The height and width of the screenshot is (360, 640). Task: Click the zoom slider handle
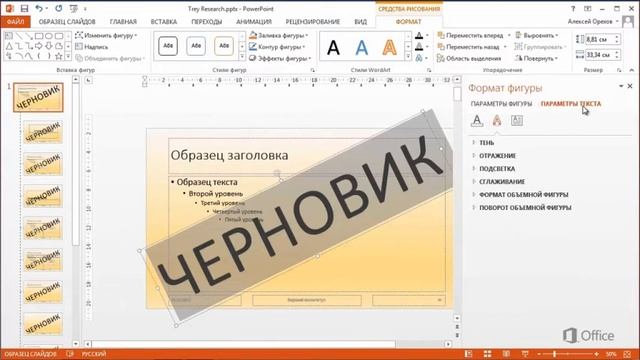(x=554, y=354)
